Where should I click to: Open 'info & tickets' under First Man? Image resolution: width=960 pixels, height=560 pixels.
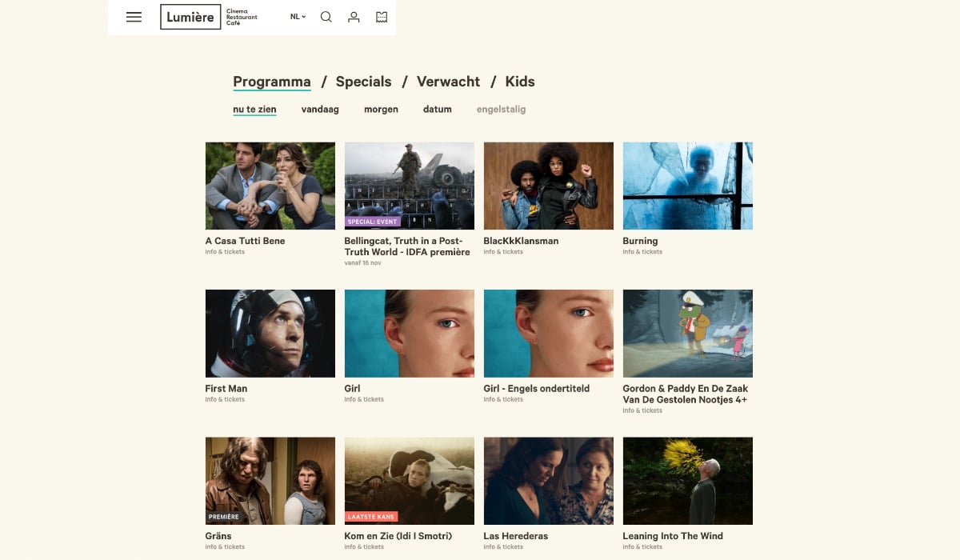(x=225, y=399)
